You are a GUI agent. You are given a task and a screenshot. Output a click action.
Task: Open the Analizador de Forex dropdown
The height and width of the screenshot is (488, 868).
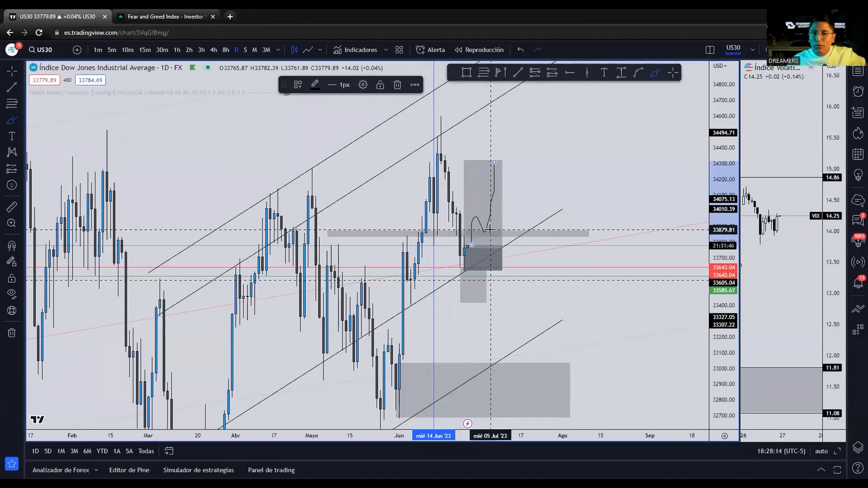pos(65,470)
